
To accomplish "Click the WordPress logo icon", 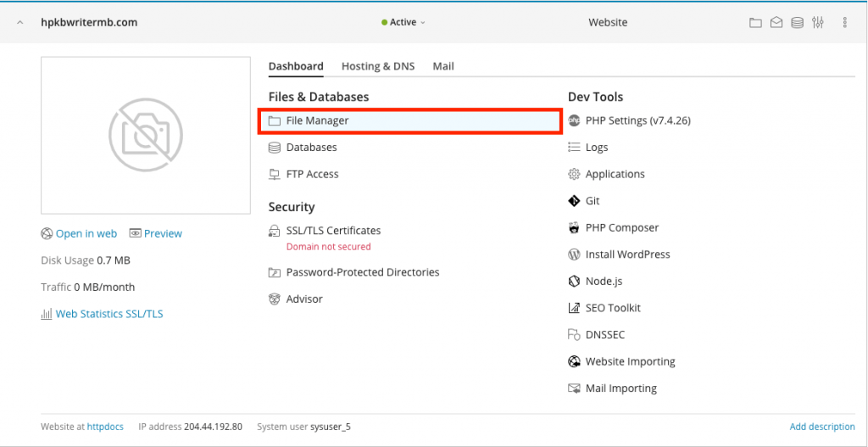I will (x=574, y=254).
